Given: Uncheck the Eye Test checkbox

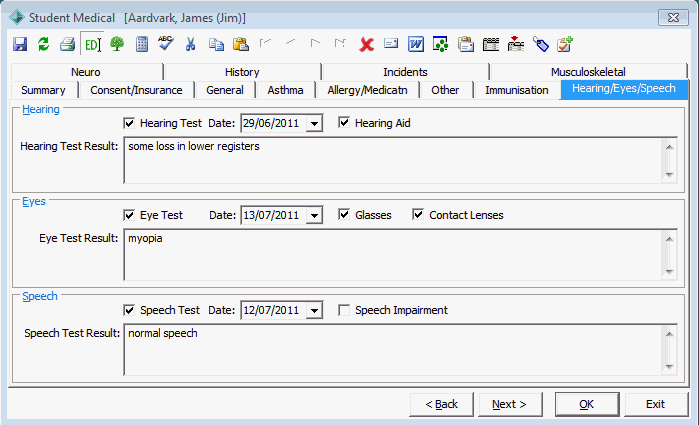Looking at the screenshot, I should point(129,215).
